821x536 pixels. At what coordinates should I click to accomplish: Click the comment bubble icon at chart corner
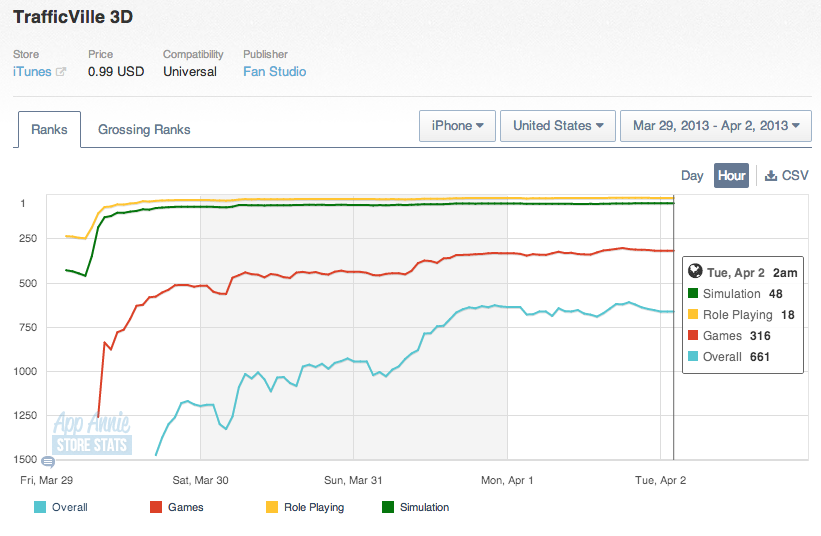pyautogui.click(x=48, y=462)
